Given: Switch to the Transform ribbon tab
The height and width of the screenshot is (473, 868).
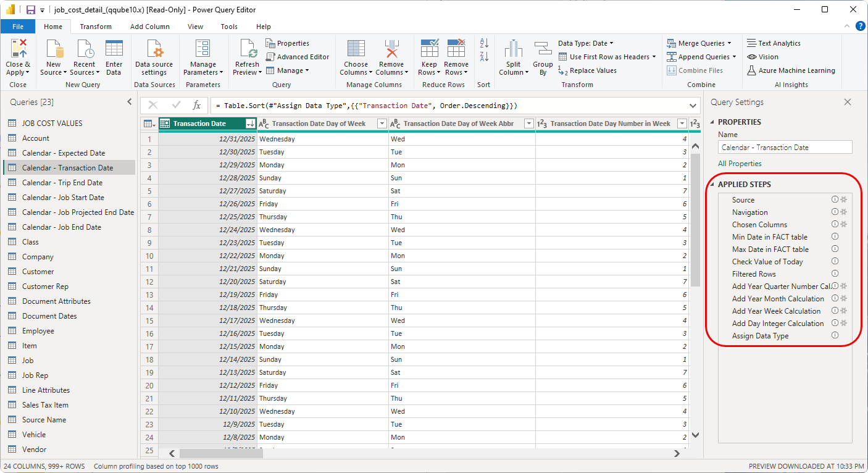Looking at the screenshot, I should coord(95,27).
